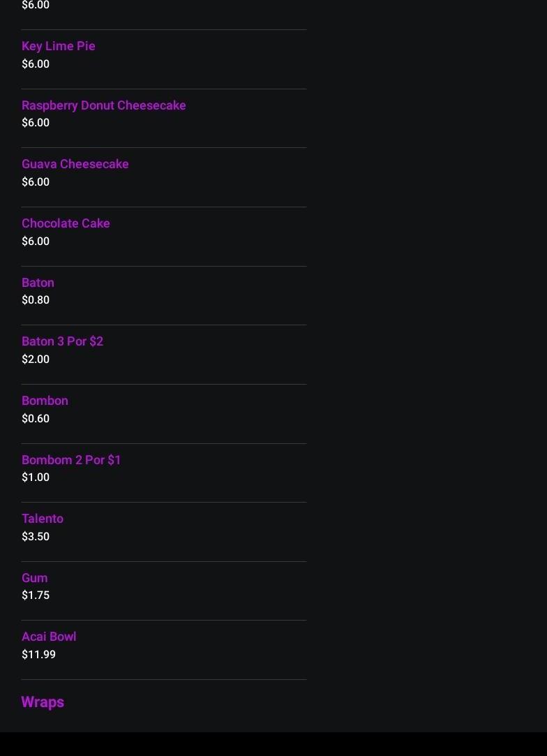547x756 pixels.
Task: Choose the Talento item
Action: (x=42, y=519)
